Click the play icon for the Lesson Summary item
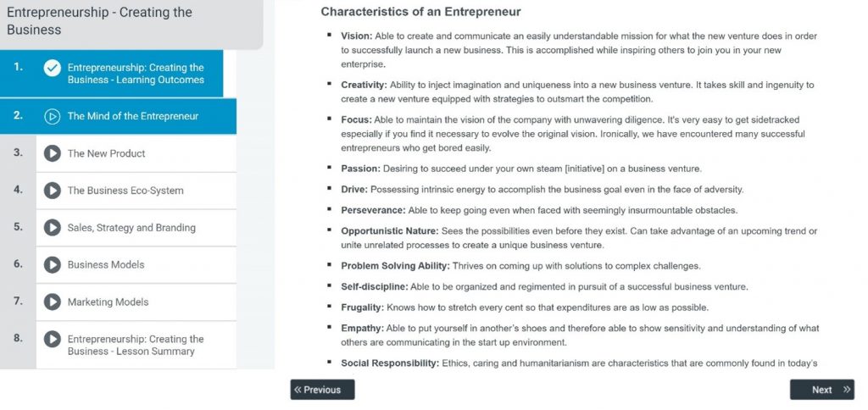 (x=53, y=340)
